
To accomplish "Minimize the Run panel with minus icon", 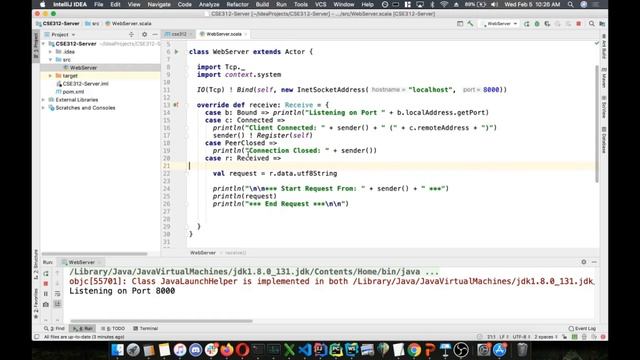I will tap(594, 262).
